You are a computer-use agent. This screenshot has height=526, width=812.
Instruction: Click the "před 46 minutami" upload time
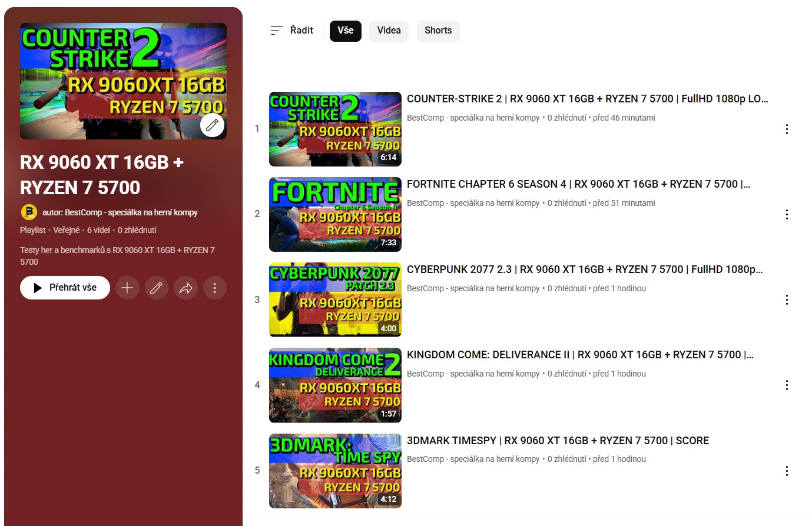[x=624, y=118]
